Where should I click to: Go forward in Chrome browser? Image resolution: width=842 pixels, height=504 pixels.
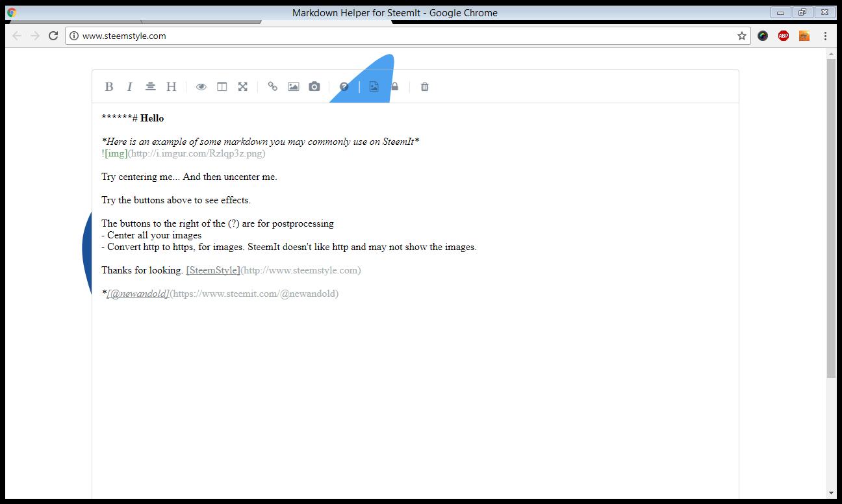tap(35, 36)
